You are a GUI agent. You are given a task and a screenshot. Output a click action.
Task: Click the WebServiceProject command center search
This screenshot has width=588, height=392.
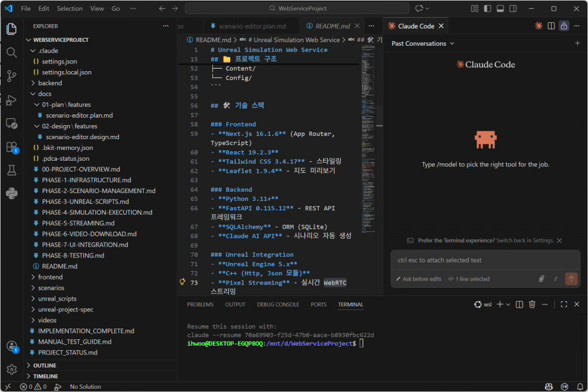(x=297, y=8)
